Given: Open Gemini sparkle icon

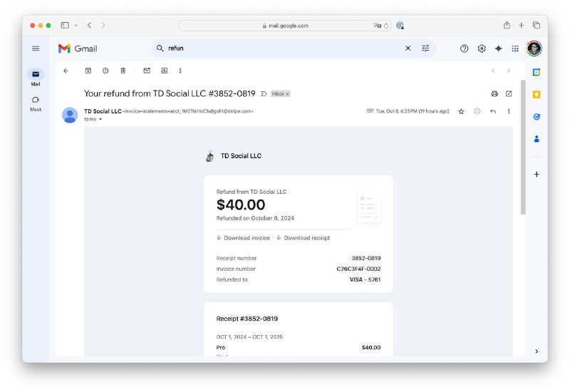Looking at the screenshot, I should tap(498, 48).
